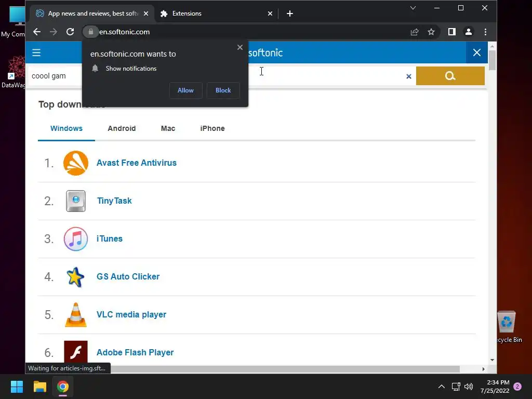Select the Windows downloads tab
This screenshot has height=399, width=532.
[x=66, y=129]
